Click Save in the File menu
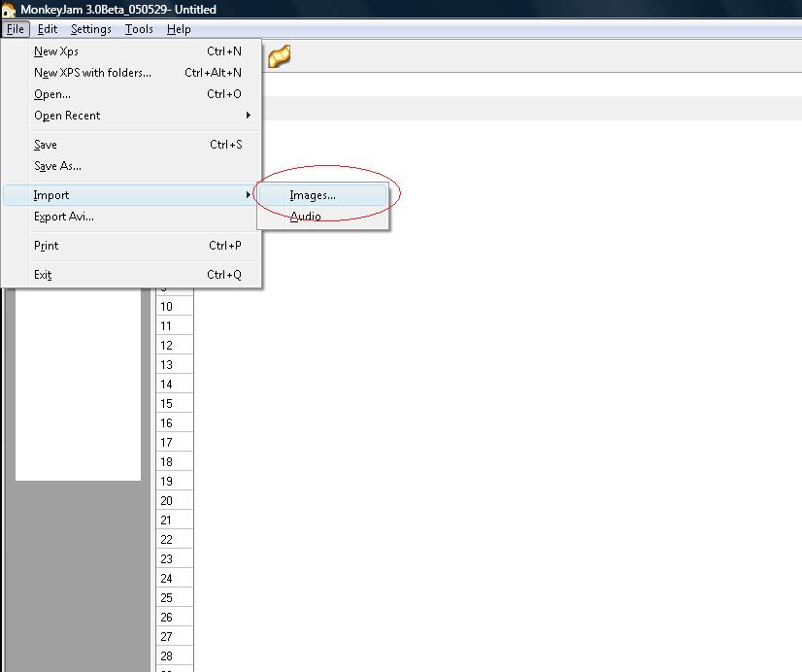The image size is (802, 672). 132,145
